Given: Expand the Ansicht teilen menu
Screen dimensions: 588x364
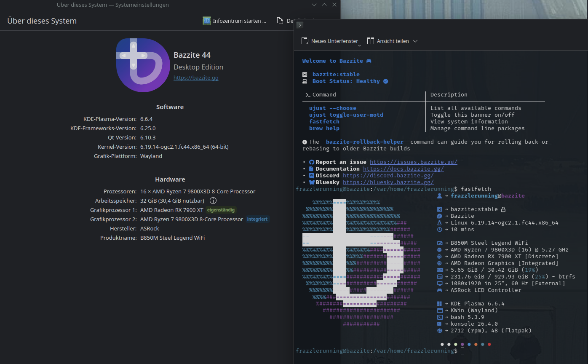Looking at the screenshot, I should [x=415, y=41].
